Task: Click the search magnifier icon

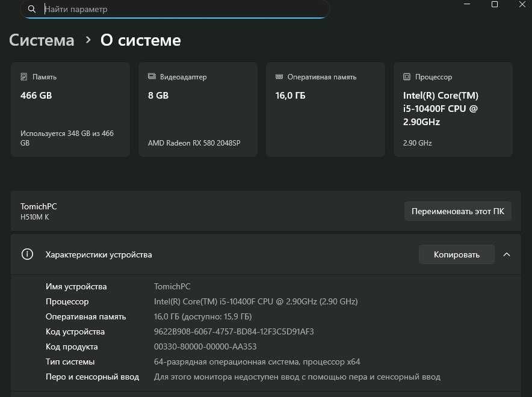Action: (31, 9)
